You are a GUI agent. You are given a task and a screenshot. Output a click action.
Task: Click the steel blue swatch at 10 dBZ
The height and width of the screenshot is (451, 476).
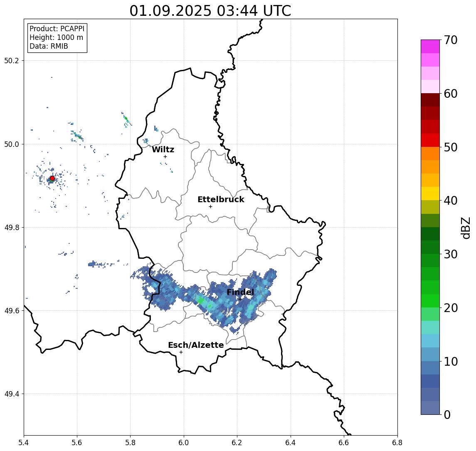coord(430,367)
